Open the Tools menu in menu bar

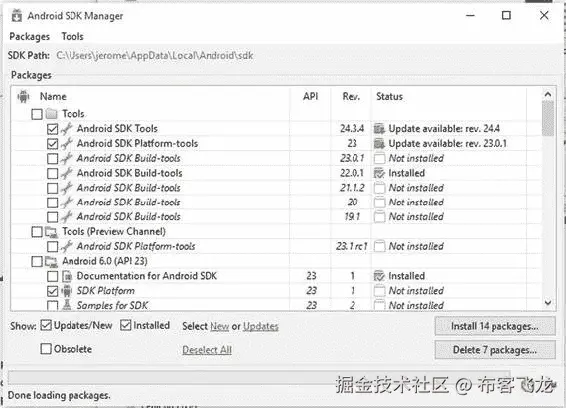point(72,36)
